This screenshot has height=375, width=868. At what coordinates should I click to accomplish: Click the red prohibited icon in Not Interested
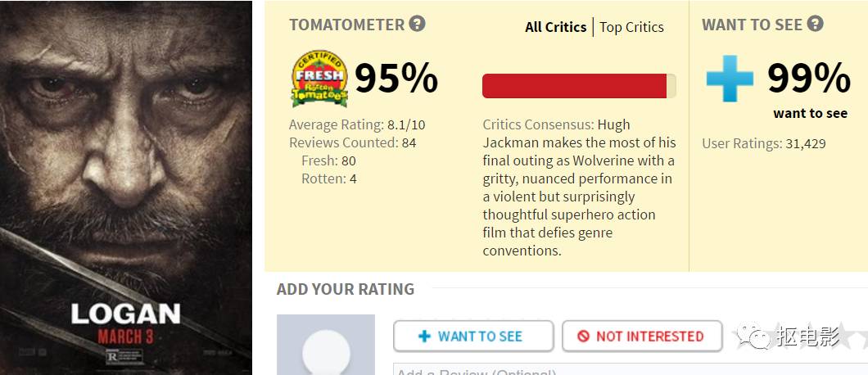[583, 336]
